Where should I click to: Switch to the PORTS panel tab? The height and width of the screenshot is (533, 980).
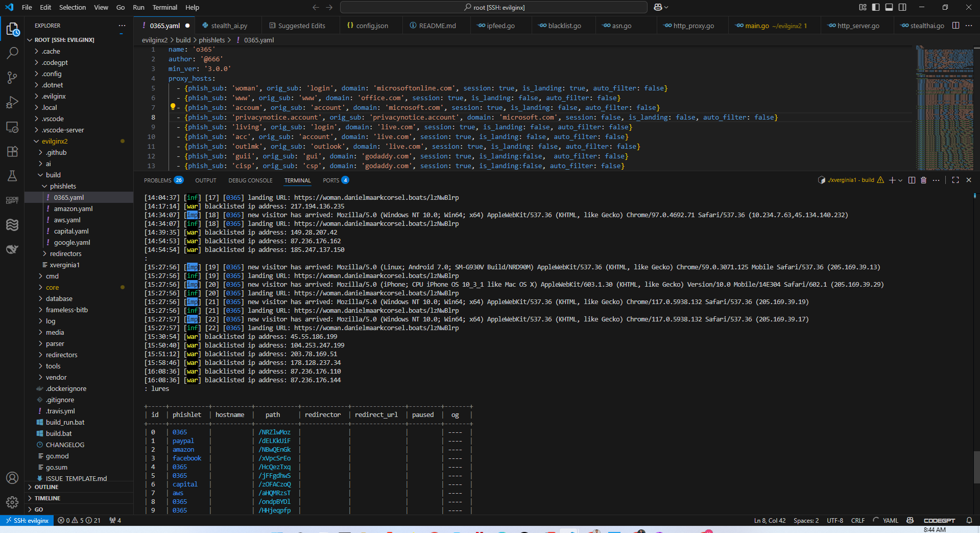pyautogui.click(x=336, y=180)
